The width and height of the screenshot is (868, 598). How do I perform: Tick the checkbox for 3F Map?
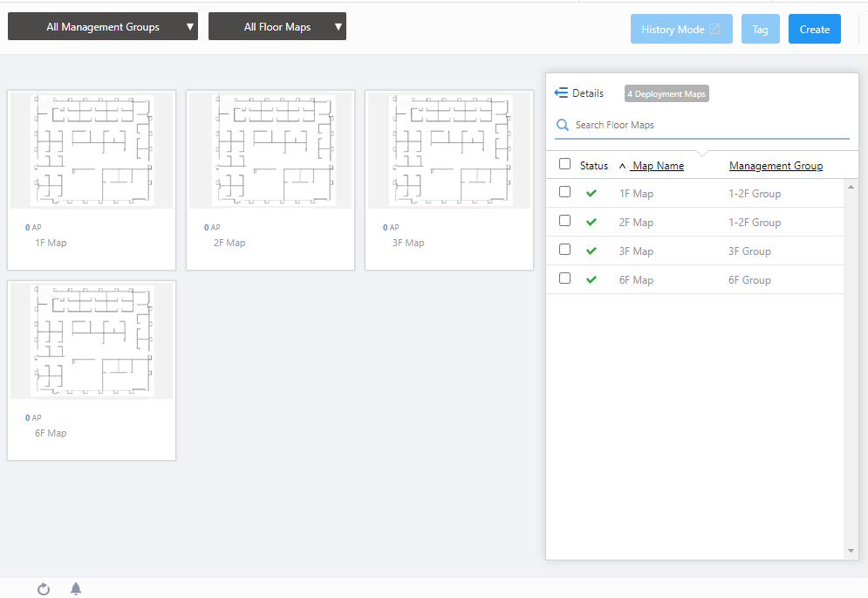click(564, 250)
